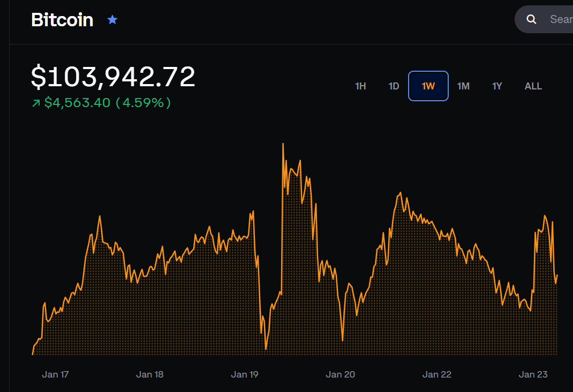The image size is (573, 392).
Task: Click the Jan 23 axis label
Action: tap(533, 374)
